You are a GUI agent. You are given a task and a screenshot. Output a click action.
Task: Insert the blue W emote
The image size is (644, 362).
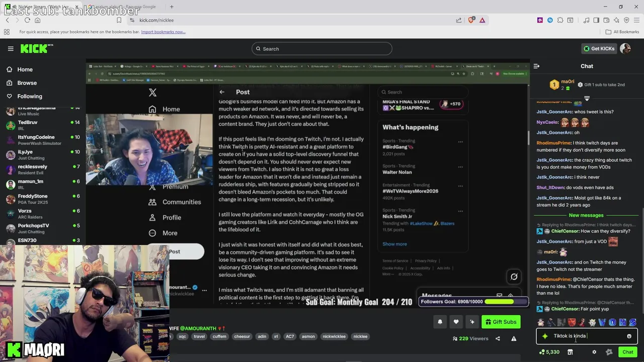pos(602,322)
